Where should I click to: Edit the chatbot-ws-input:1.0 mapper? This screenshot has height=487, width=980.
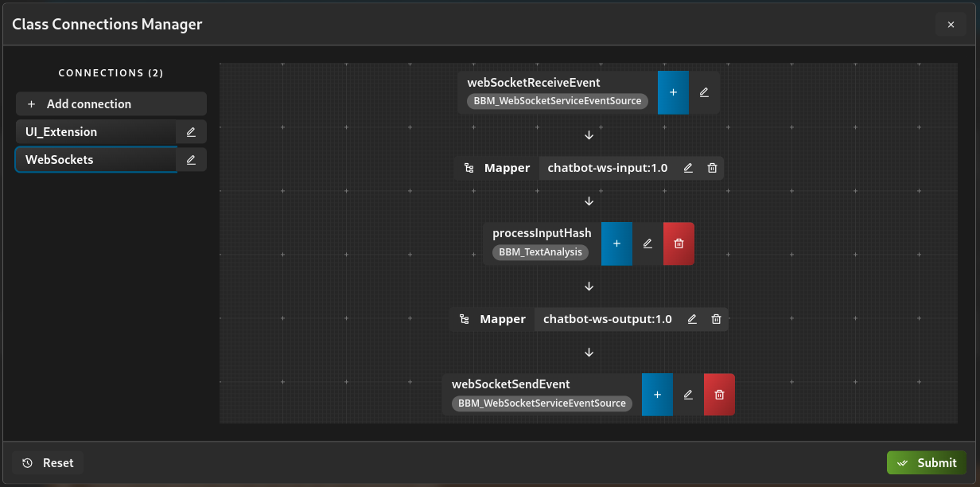pos(688,168)
